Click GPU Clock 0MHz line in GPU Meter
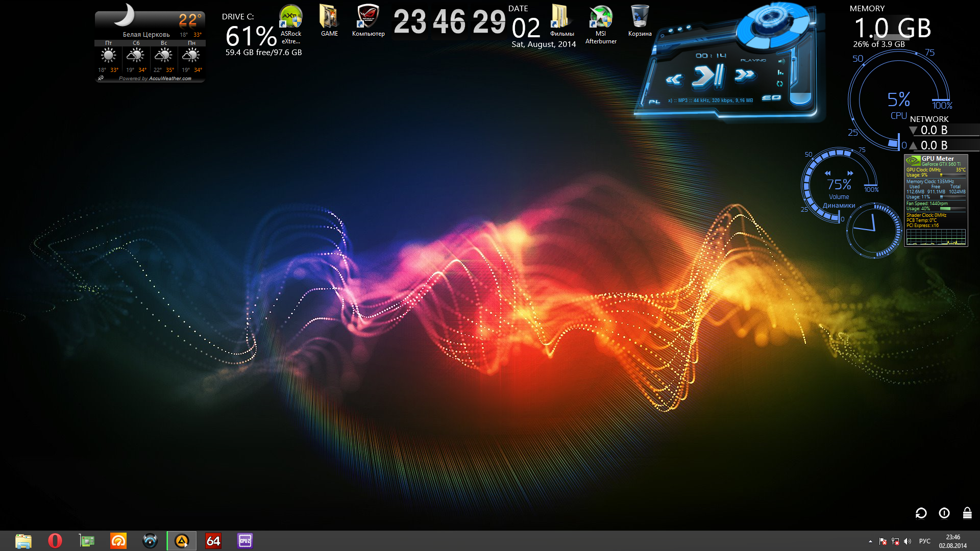This screenshot has width=980, height=551. coord(923,170)
